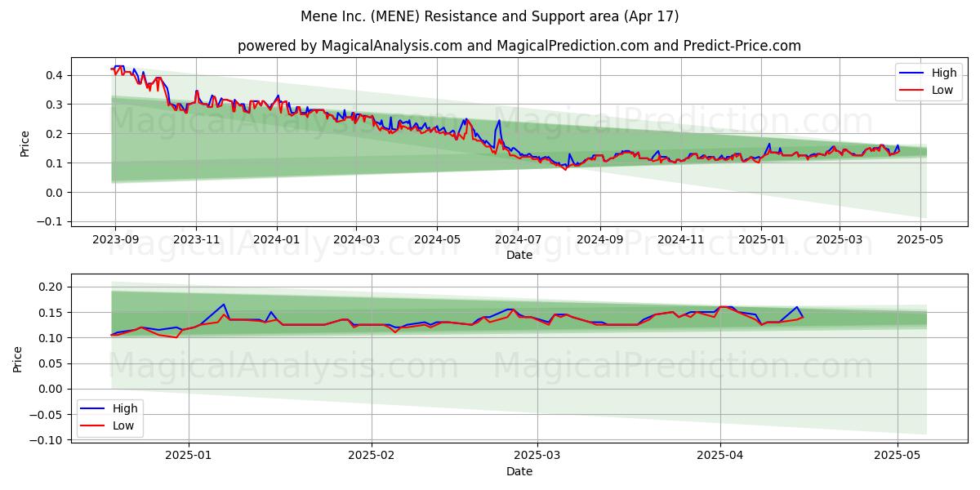The width and height of the screenshot is (980, 490).
Task: Click the bottom chart x-axis label '2025-04'
Action: (x=720, y=456)
